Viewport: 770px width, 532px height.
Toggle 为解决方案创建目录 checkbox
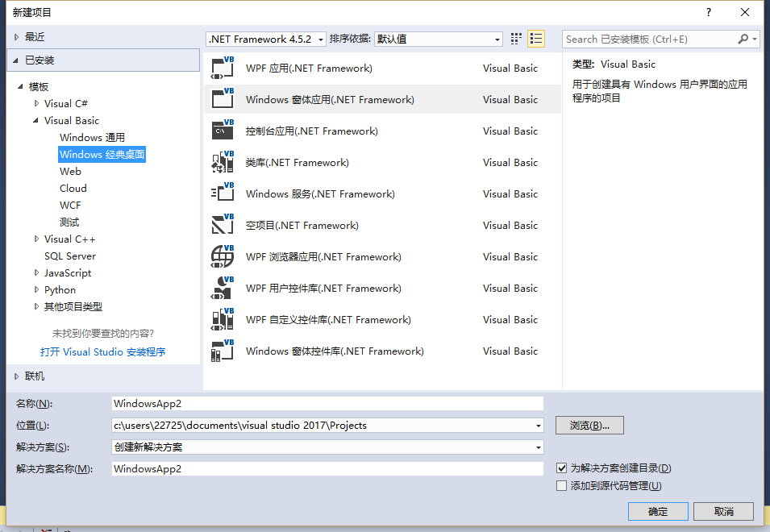[562, 468]
